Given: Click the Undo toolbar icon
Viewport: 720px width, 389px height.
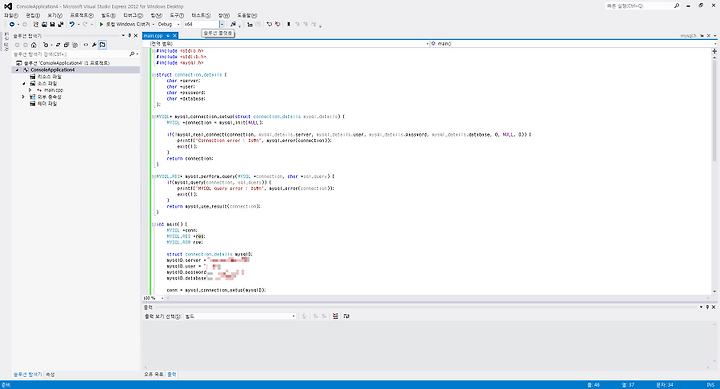Looking at the screenshot, I should tap(72, 24).
